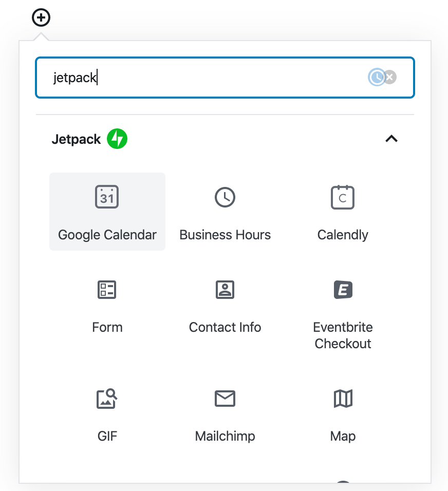This screenshot has width=448, height=491.
Task: Select the Eventbrite Checkout block icon
Action: (x=343, y=290)
